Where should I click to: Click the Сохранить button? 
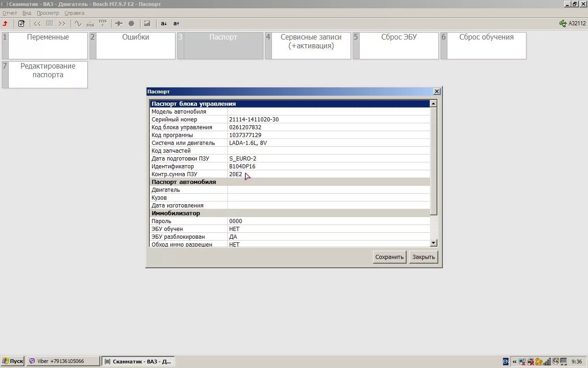point(389,257)
